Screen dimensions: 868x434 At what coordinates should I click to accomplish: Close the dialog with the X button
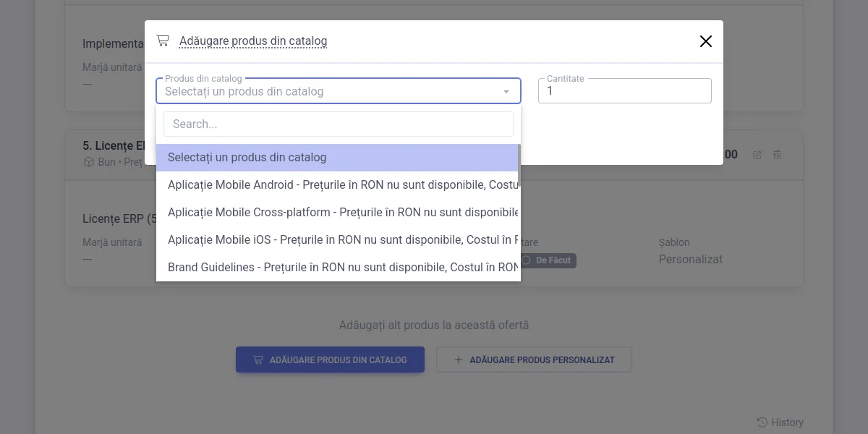coord(705,41)
